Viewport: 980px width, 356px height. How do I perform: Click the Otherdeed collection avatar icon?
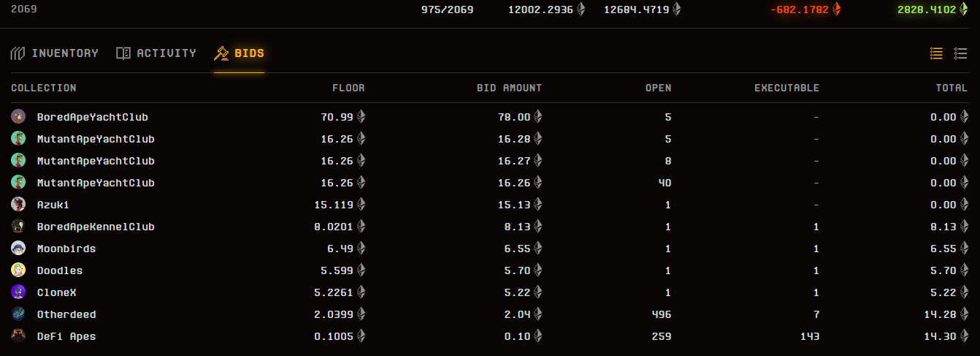pyautogui.click(x=18, y=314)
